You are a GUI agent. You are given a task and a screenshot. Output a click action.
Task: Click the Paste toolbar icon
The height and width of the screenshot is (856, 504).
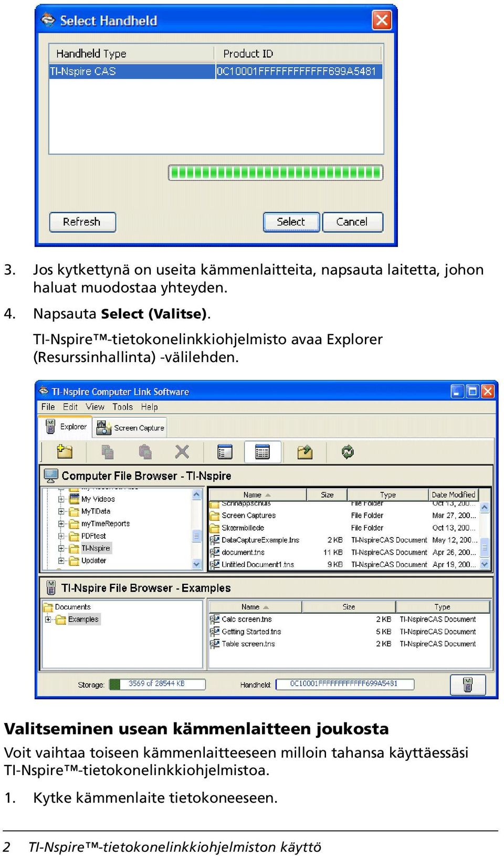tap(145, 452)
